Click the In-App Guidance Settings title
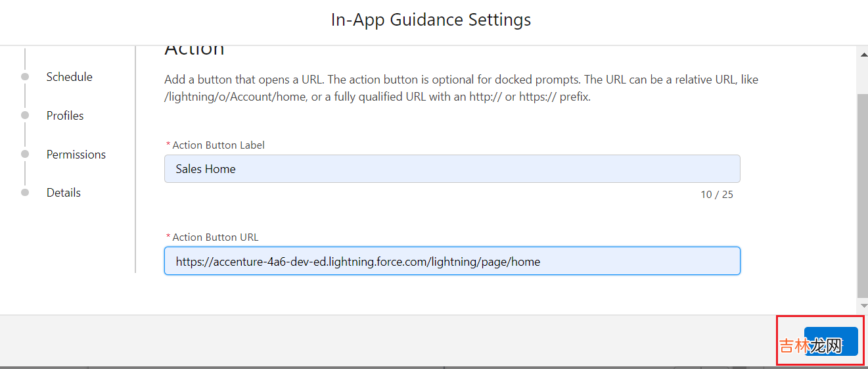Screen dimensions: 868x369 point(431,20)
